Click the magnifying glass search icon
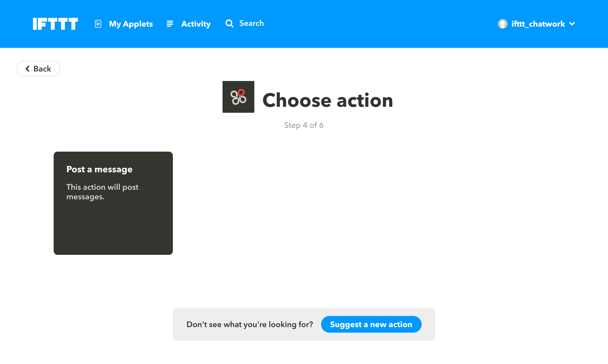This screenshot has width=608, height=364. click(229, 24)
